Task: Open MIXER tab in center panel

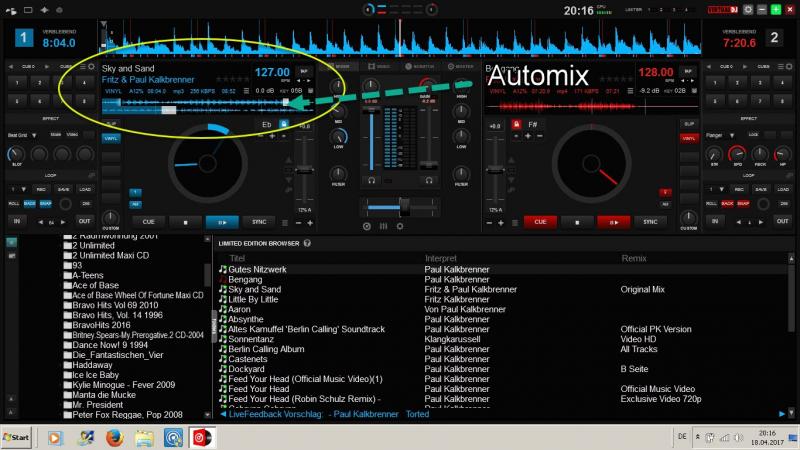Action: pyautogui.click(x=339, y=67)
